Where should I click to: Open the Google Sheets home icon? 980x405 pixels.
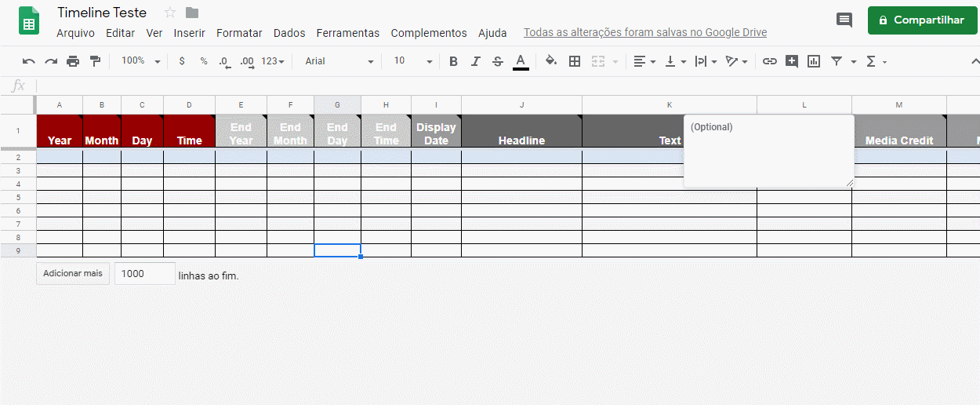pyautogui.click(x=29, y=21)
